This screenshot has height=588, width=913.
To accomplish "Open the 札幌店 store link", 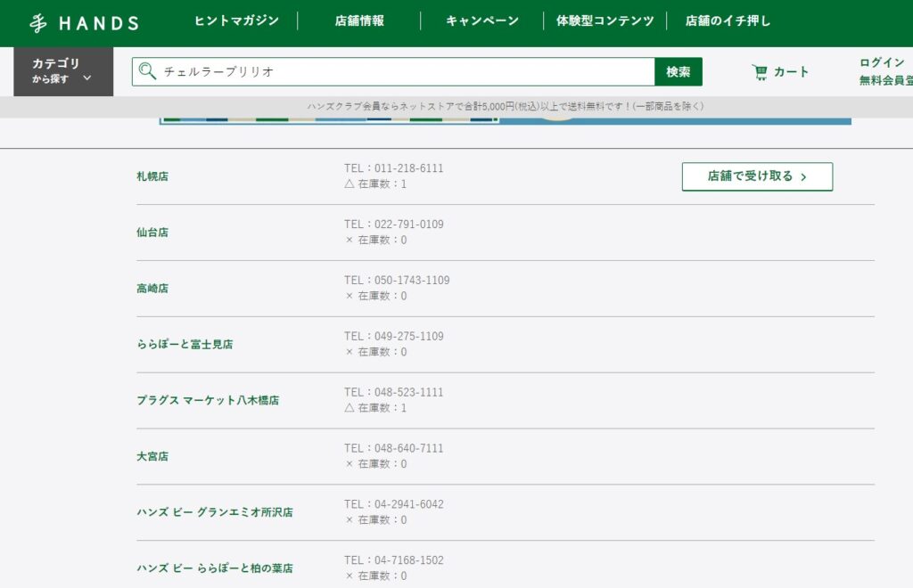I will click(152, 176).
